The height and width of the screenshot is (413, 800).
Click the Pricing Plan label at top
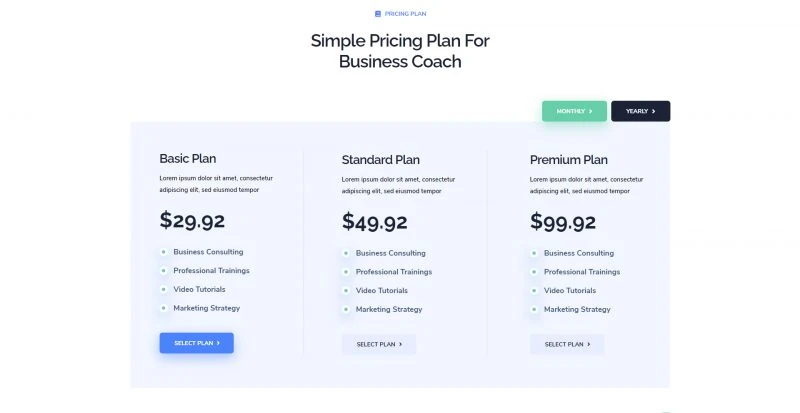pos(406,14)
